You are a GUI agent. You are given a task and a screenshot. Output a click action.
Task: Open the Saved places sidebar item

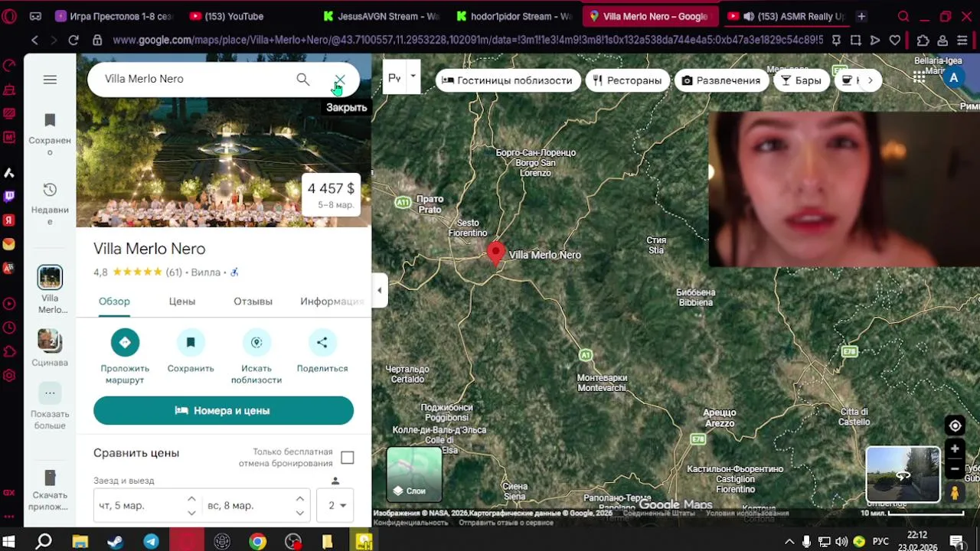(x=50, y=135)
